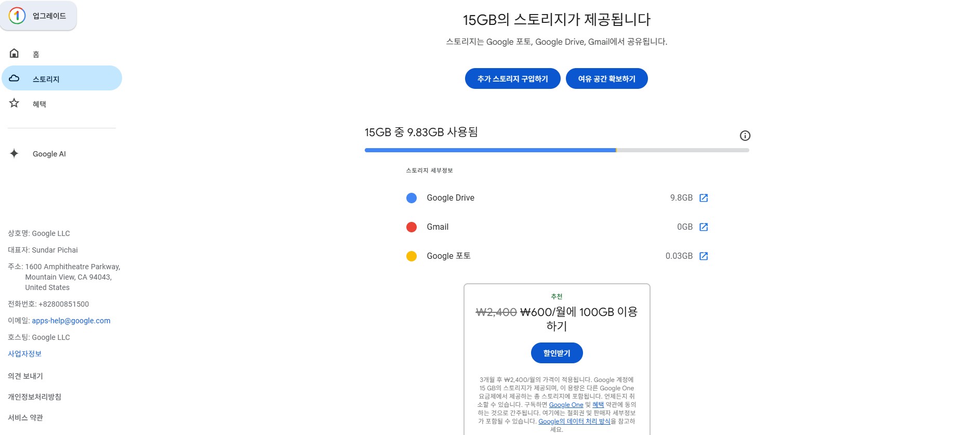Image resolution: width=980 pixels, height=435 pixels.
Task: Open Google의 데이터 처리 방식 link
Action: coord(574,421)
